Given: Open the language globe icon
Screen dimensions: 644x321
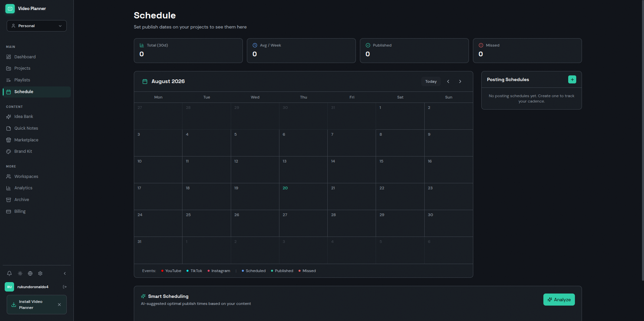Looking at the screenshot, I should pos(30,273).
